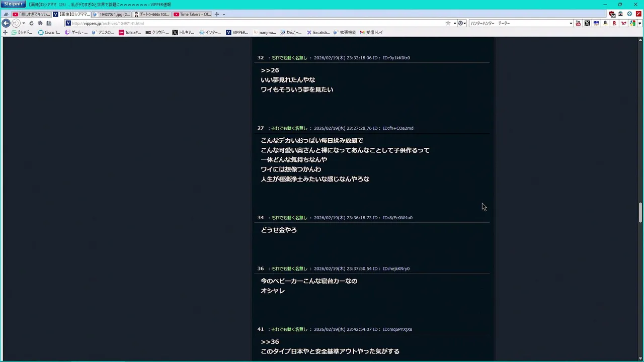Go to the home page
This screenshot has height=362, width=644.
pyautogui.click(x=40, y=23)
